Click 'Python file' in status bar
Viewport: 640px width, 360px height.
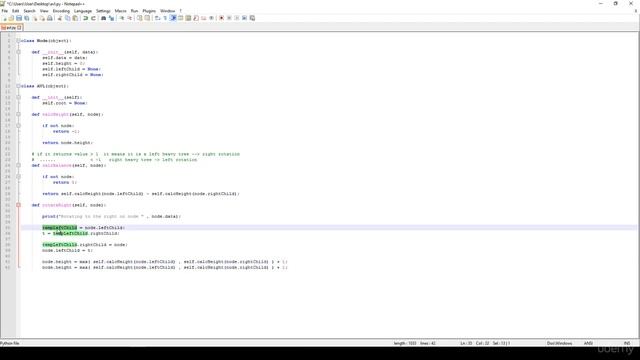click(10, 343)
